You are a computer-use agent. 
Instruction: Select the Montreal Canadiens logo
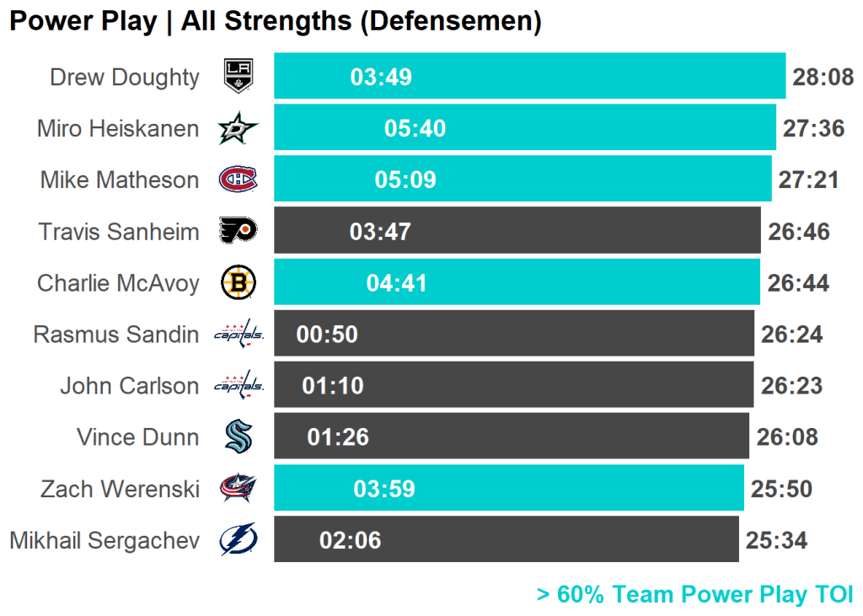[x=238, y=179]
